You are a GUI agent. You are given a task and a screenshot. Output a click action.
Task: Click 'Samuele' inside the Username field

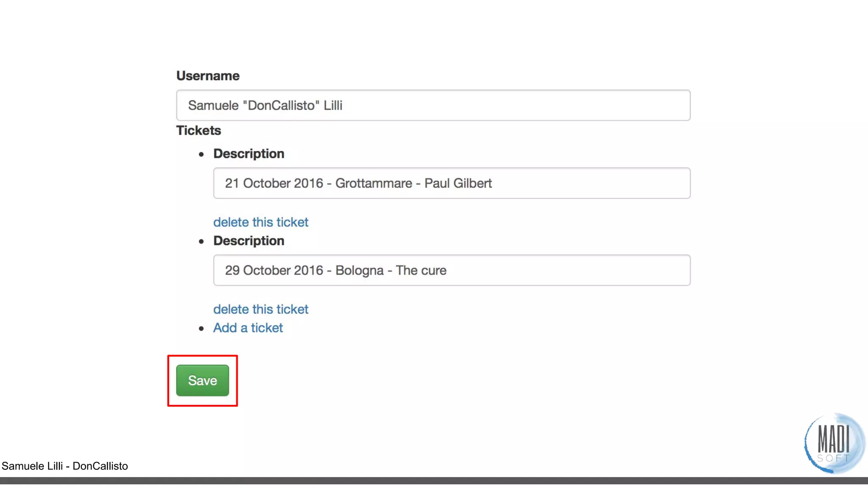click(213, 105)
